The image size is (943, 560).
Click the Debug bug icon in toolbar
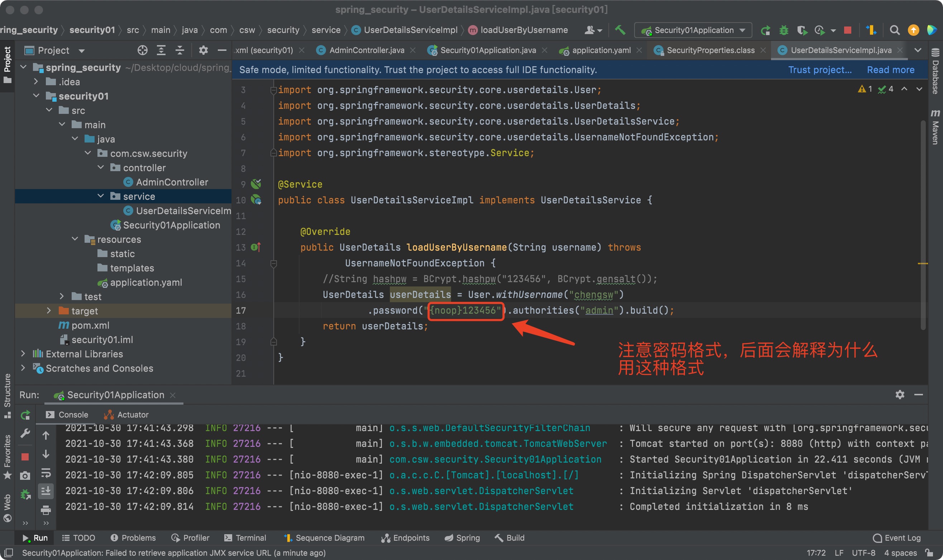point(784,30)
